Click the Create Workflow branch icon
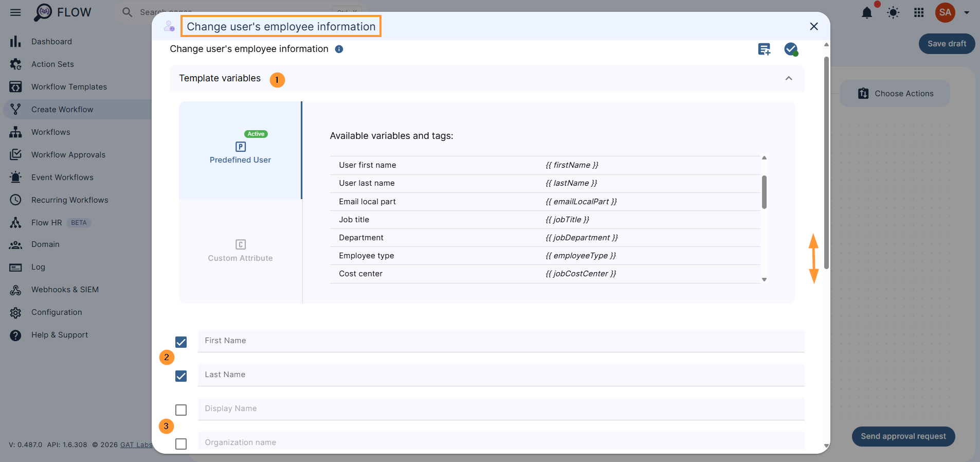 coord(15,109)
